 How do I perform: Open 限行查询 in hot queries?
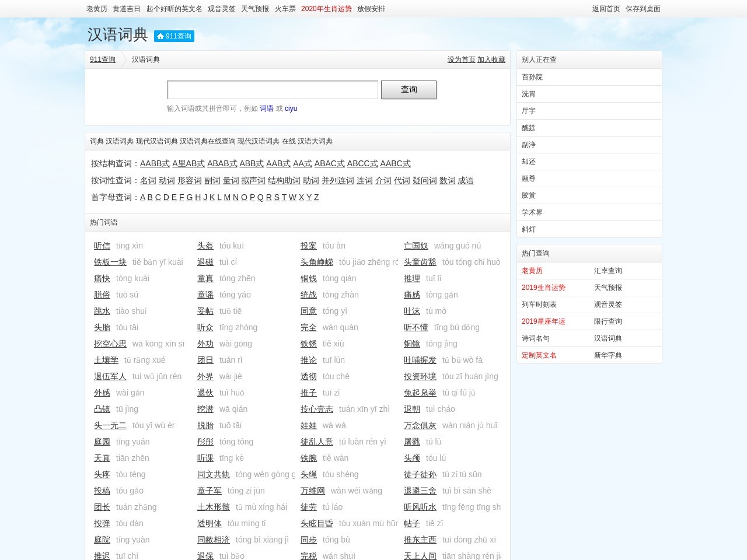pyautogui.click(x=608, y=321)
